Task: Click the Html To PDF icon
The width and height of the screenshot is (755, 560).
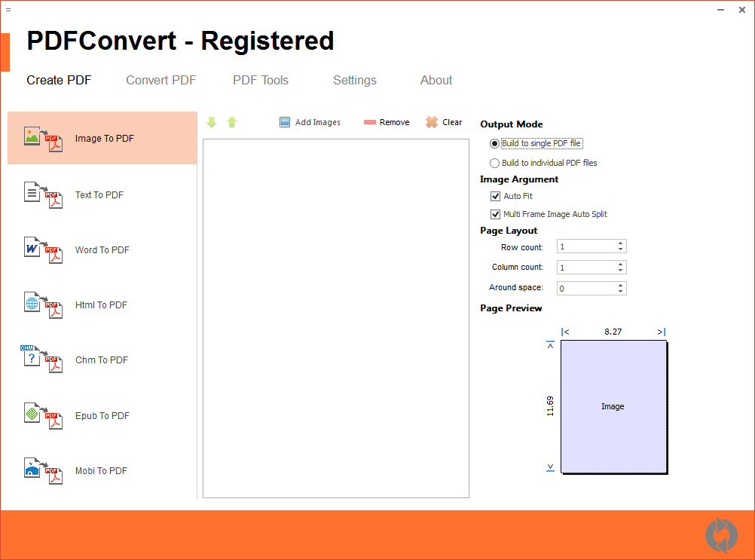Action: pyautogui.click(x=44, y=304)
